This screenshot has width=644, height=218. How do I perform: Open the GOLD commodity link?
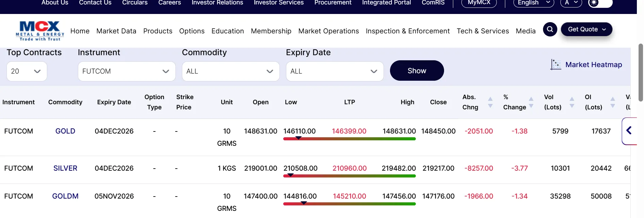[65, 131]
